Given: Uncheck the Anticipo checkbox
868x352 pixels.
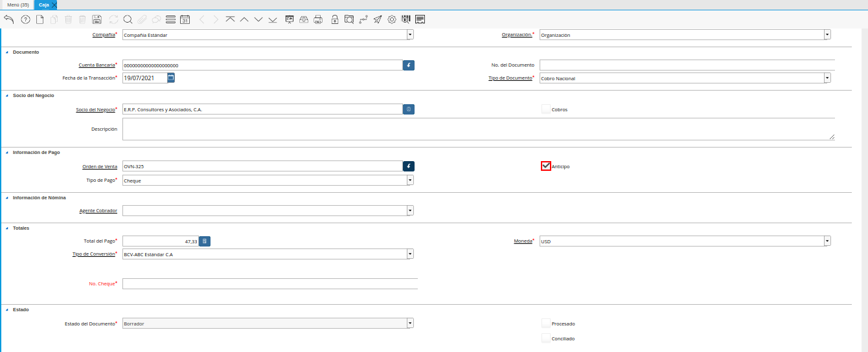Looking at the screenshot, I should tap(546, 166).
